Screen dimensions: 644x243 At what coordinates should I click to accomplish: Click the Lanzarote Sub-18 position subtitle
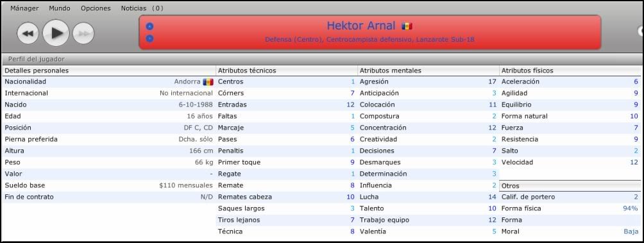(x=369, y=39)
